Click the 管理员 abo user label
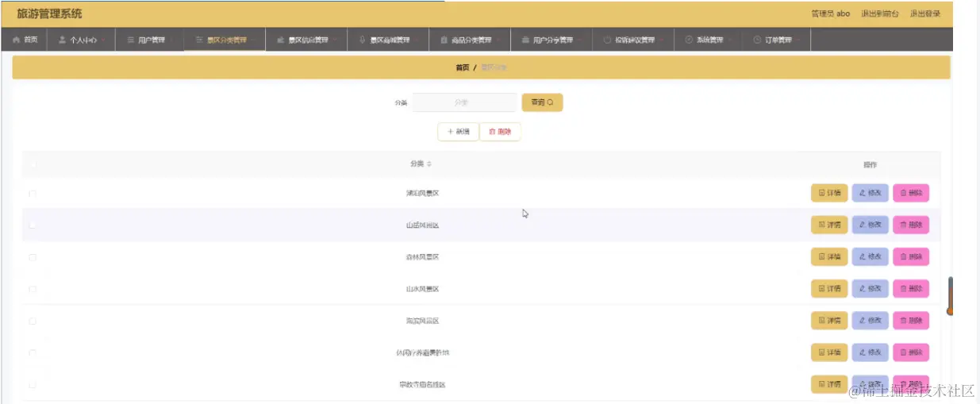The width and height of the screenshot is (980, 404). click(831, 13)
